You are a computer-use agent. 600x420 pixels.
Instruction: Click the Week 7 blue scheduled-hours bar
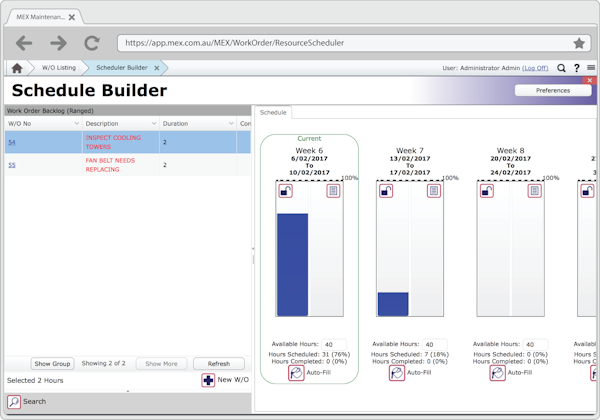393,304
